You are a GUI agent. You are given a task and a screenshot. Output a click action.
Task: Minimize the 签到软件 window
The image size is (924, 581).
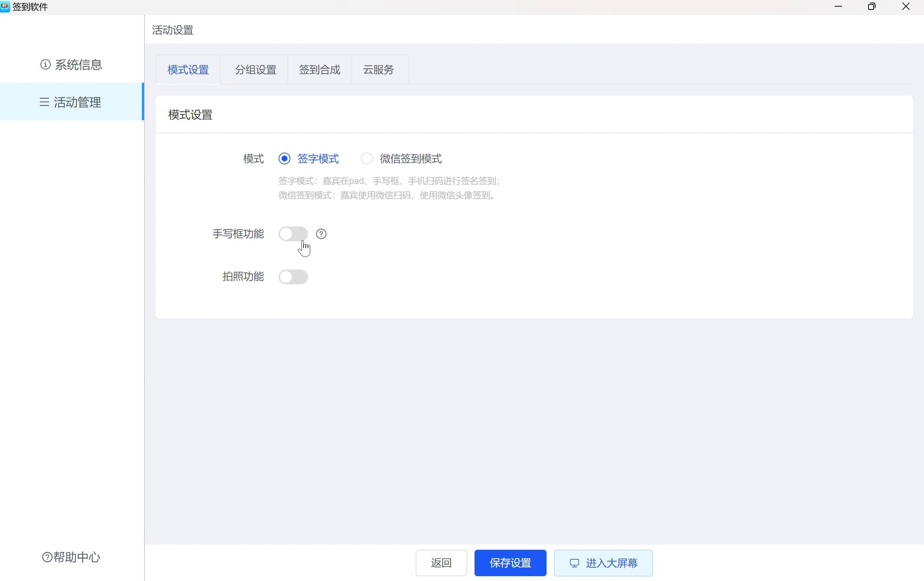click(838, 7)
